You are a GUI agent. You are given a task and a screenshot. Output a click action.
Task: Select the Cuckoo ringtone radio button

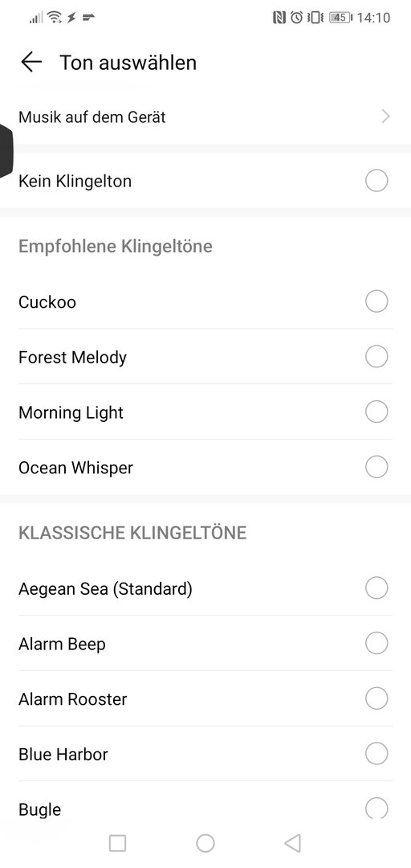coord(376,301)
